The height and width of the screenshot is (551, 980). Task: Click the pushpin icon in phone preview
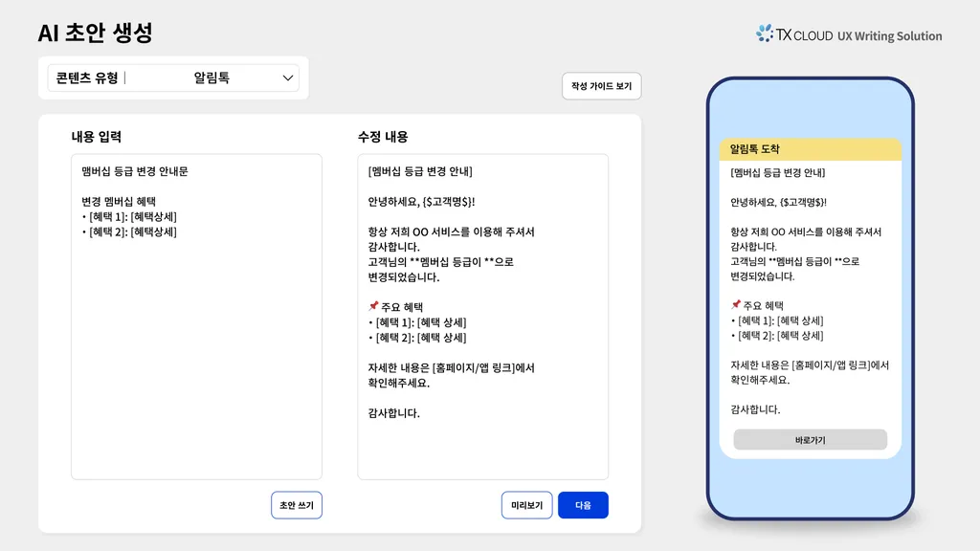point(736,305)
